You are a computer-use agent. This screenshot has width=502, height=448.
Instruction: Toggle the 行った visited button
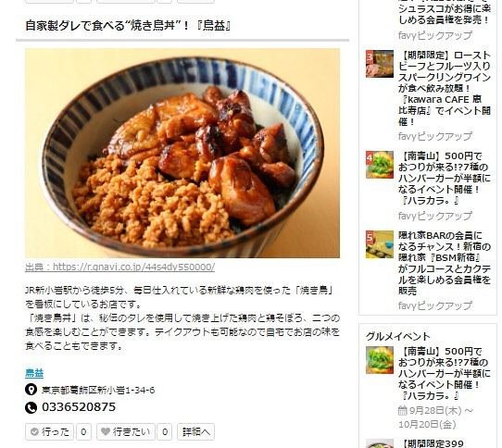(x=49, y=431)
